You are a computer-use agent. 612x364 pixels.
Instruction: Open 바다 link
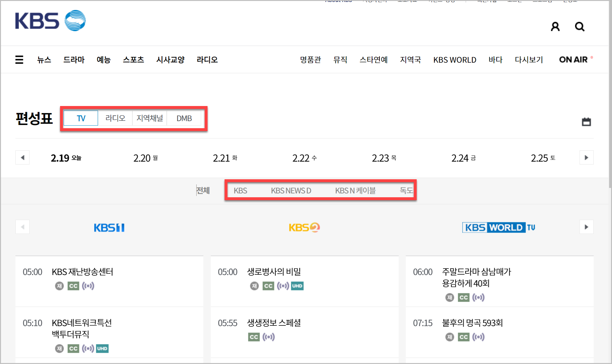495,60
